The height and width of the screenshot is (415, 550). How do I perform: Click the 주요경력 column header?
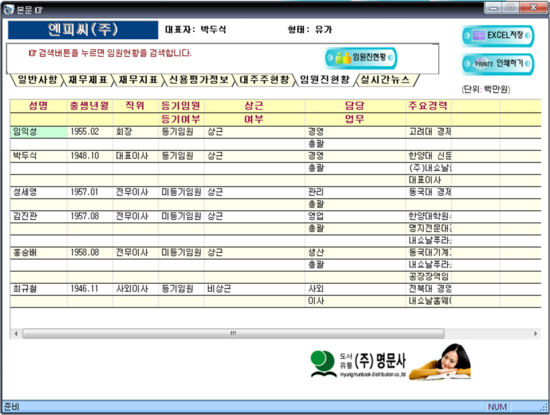click(428, 106)
